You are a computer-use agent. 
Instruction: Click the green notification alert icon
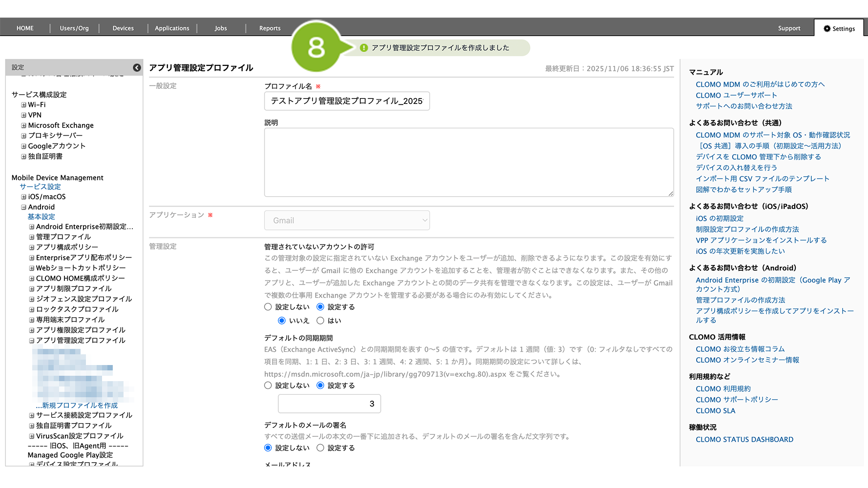pyautogui.click(x=364, y=48)
